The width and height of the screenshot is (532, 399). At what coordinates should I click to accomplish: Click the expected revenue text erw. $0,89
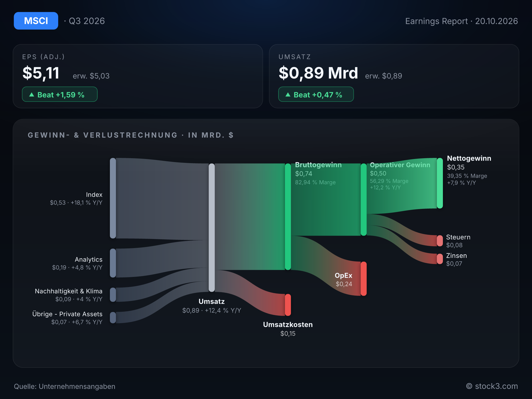click(384, 76)
